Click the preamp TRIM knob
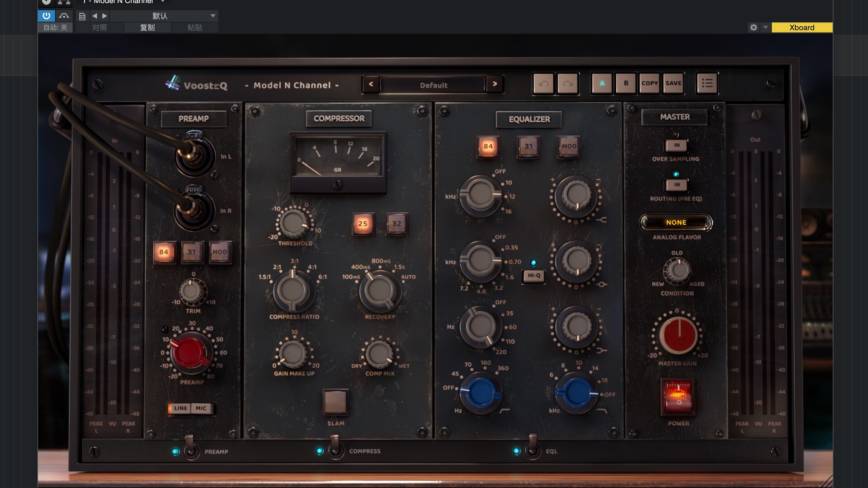Image resolution: width=868 pixels, height=488 pixels. pyautogui.click(x=192, y=291)
